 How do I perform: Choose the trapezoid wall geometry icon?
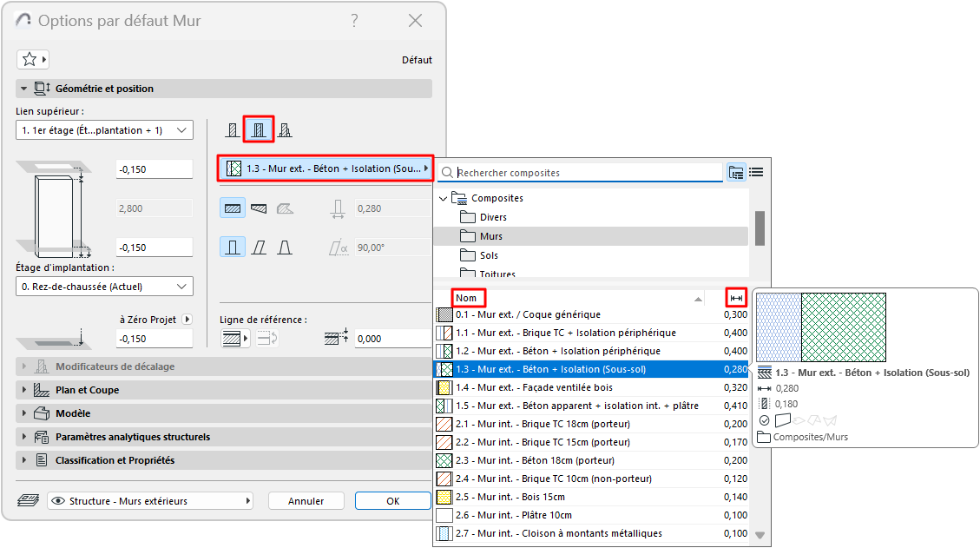(259, 208)
